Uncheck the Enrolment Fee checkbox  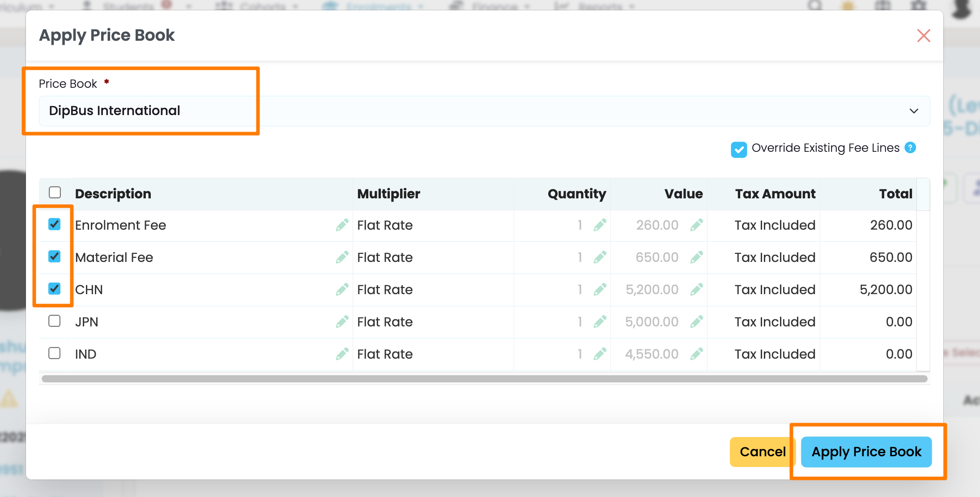pos(55,224)
